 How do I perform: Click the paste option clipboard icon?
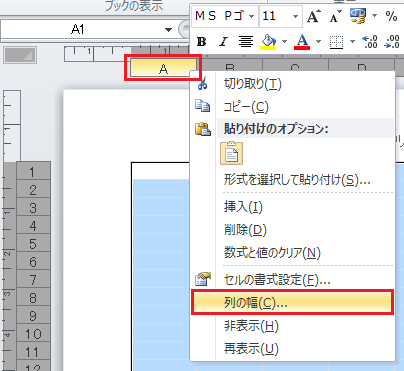pos(231,154)
